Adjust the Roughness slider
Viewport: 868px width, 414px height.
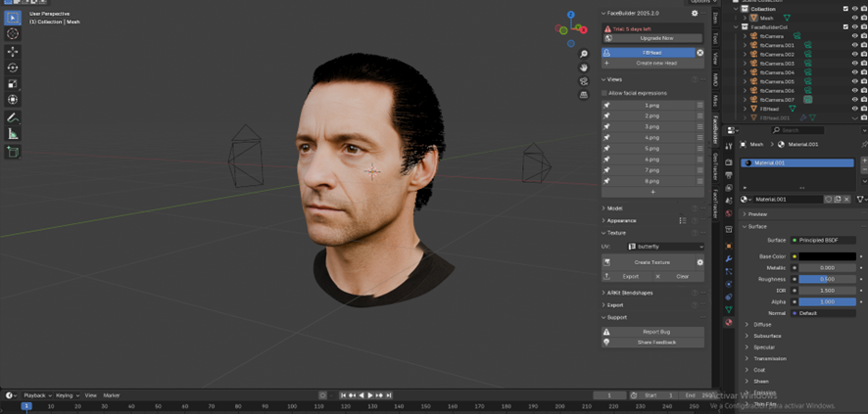click(827, 279)
